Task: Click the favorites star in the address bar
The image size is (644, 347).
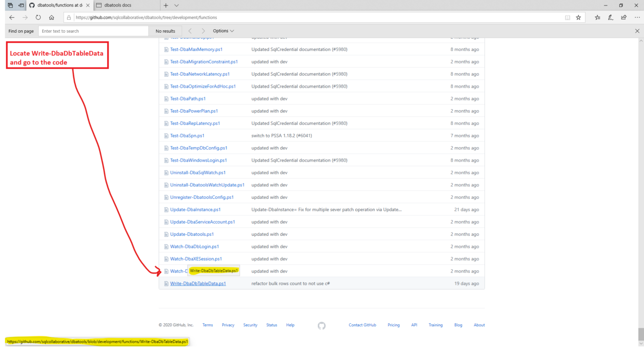Action: click(x=579, y=17)
